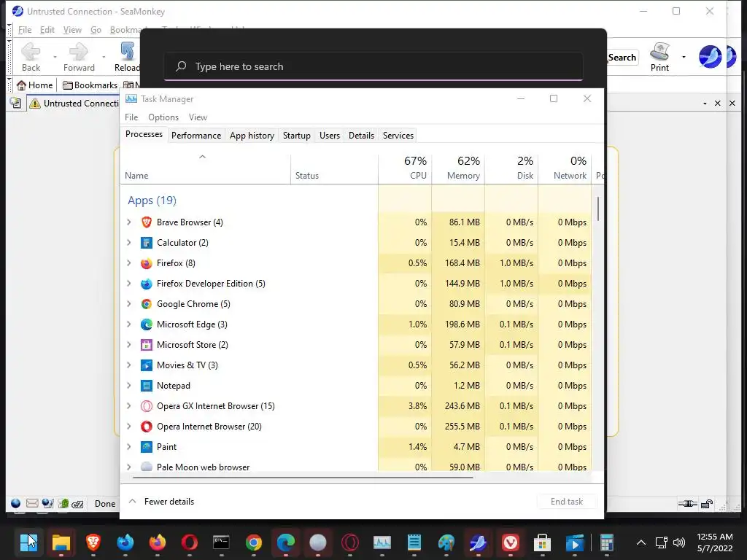
Task: Expand Firefox Developer Edition (5) group
Action: coord(128,284)
